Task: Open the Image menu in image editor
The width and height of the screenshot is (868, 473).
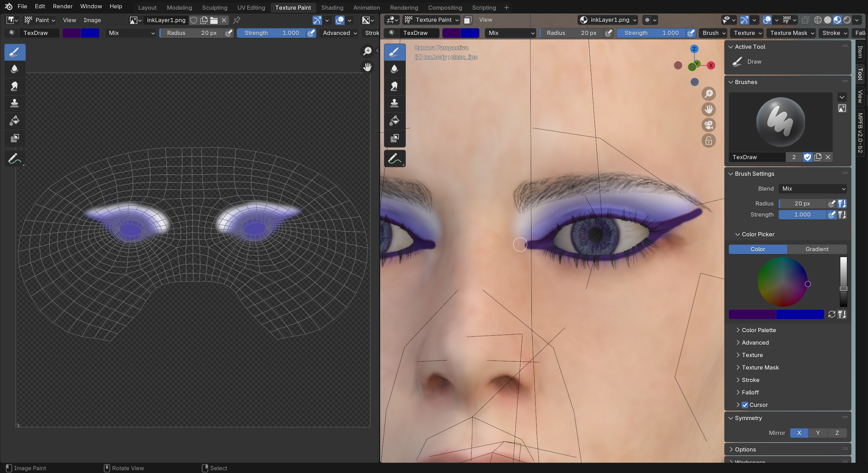Action: point(92,20)
